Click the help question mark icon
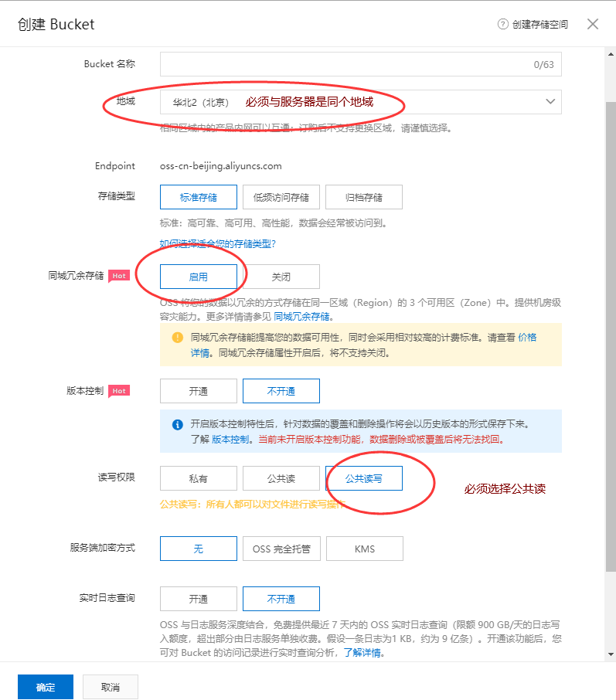616x700 pixels. (x=503, y=24)
